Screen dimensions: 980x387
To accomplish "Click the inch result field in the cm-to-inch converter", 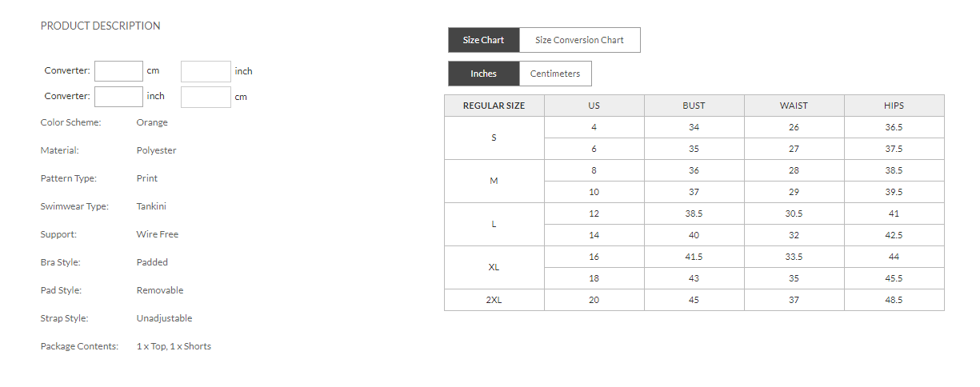I will pyautogui.click(x=206, y=71).
